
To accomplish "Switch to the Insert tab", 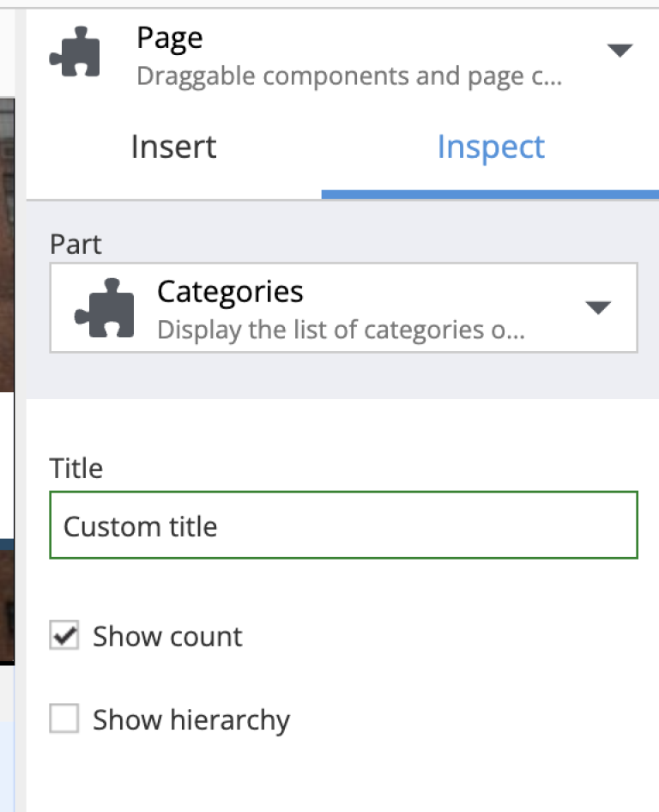I will point(173,147).
